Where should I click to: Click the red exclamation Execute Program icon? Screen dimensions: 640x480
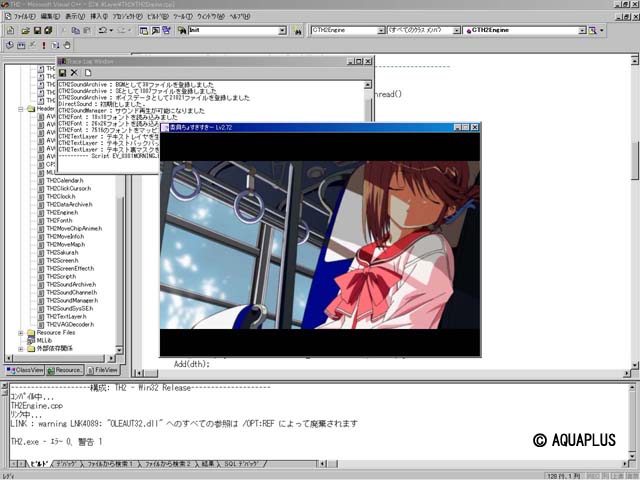point(44,45)
